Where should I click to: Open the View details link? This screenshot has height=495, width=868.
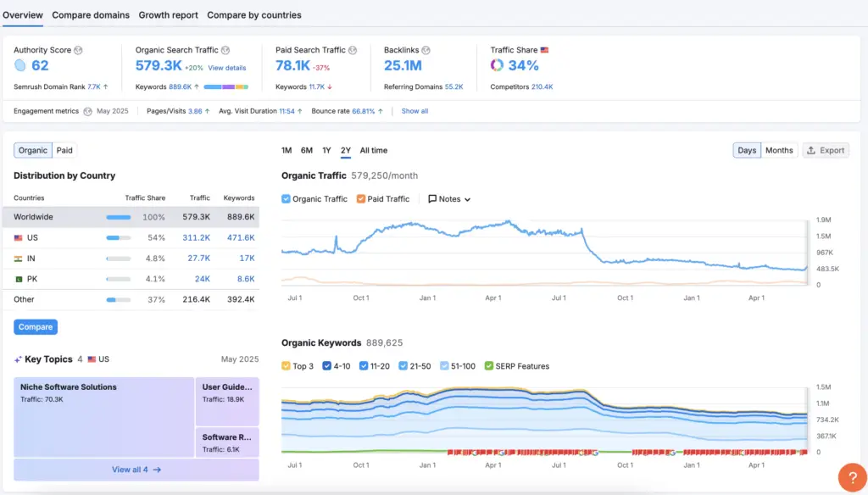[x=227, y=68]
